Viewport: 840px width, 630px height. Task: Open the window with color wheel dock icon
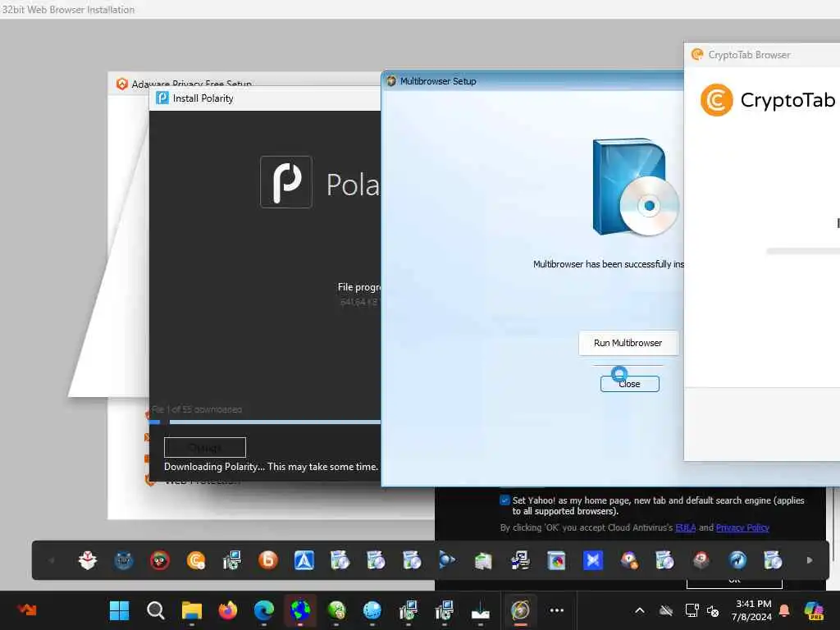click(x=557, y=560)
